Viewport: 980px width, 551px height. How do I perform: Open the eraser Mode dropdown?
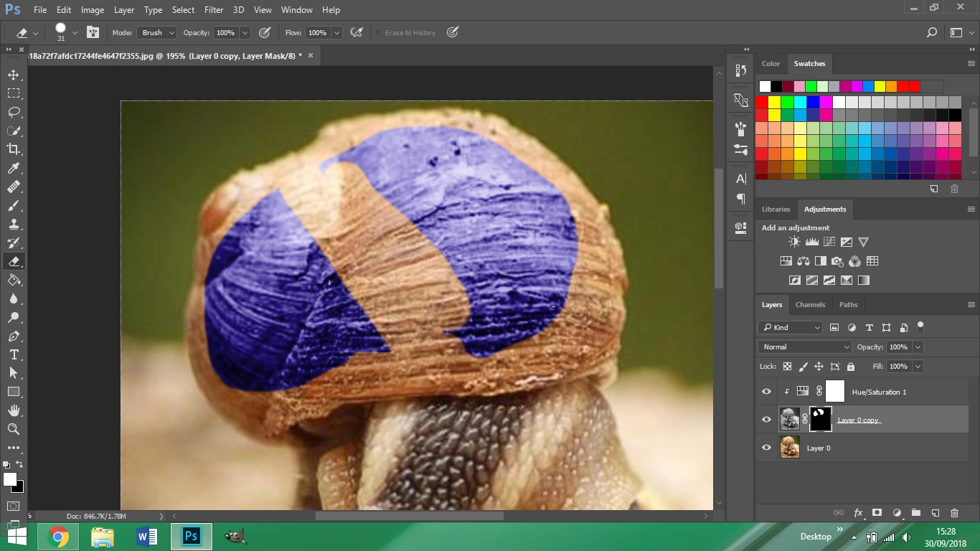[x=157, y=33]
